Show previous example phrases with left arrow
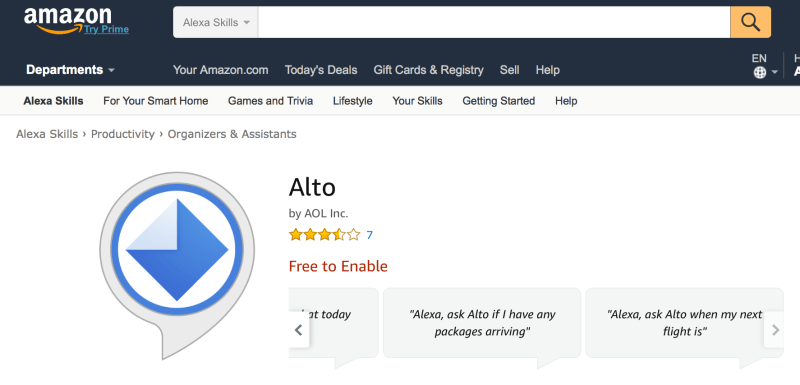 [x=298, y=330]
